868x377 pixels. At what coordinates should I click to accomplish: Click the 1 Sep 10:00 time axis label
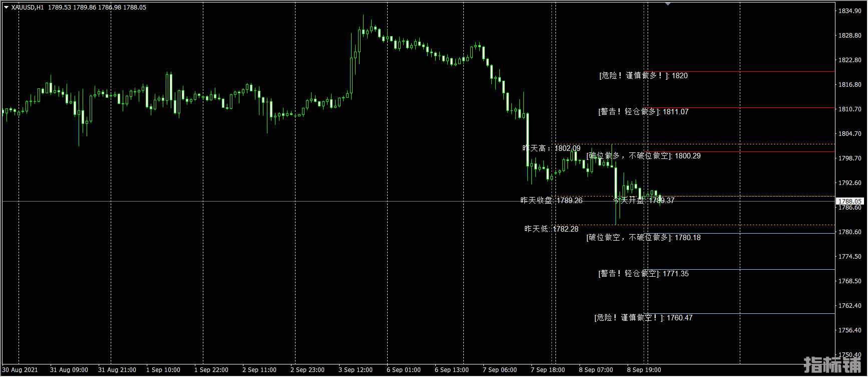pyautogui.click(x=163, y=370)
